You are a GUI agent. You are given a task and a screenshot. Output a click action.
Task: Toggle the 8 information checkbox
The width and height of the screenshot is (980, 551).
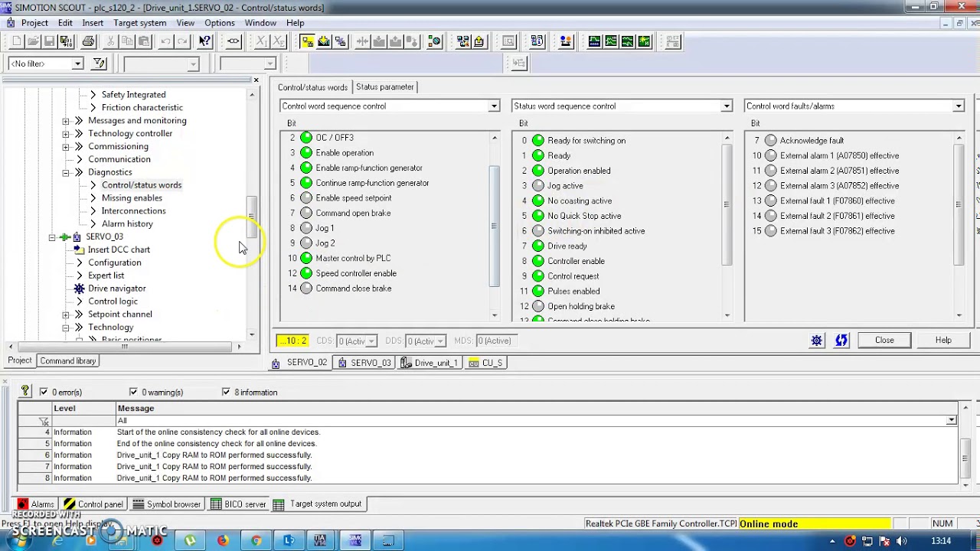(x=226, y=392)
